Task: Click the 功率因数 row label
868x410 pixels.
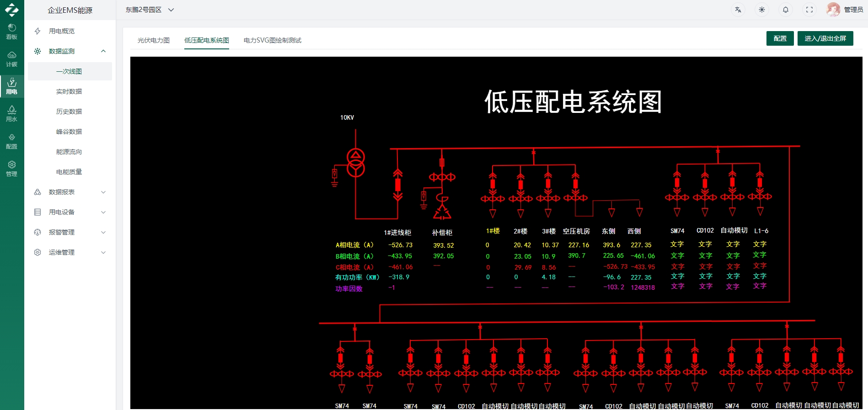Action: point(349,289)
